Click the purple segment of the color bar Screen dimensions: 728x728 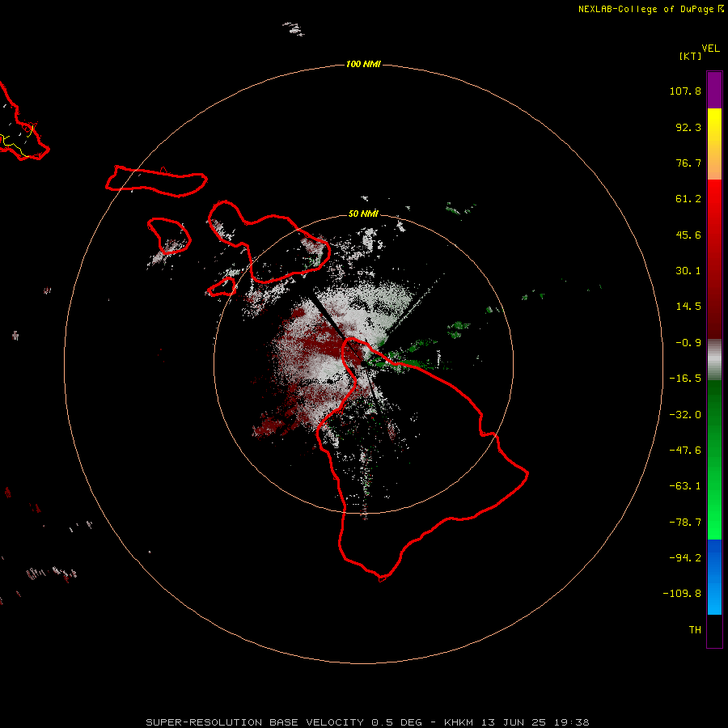[714, 90]
